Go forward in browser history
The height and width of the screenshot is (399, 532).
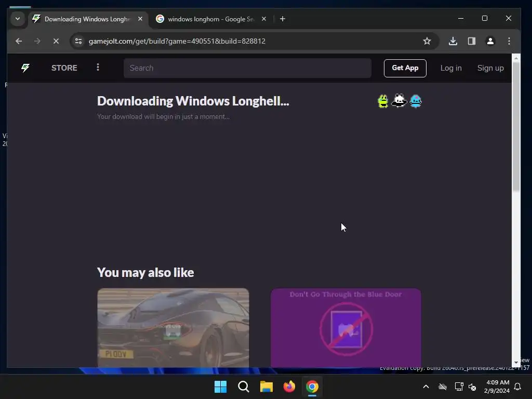point(37,41)
